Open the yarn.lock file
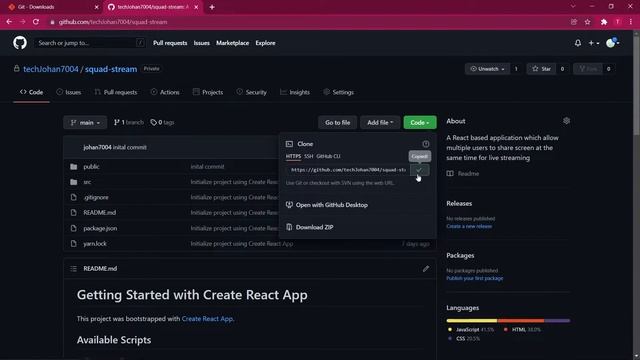This screenshot has width=640, height=360. tap(95, 244)
